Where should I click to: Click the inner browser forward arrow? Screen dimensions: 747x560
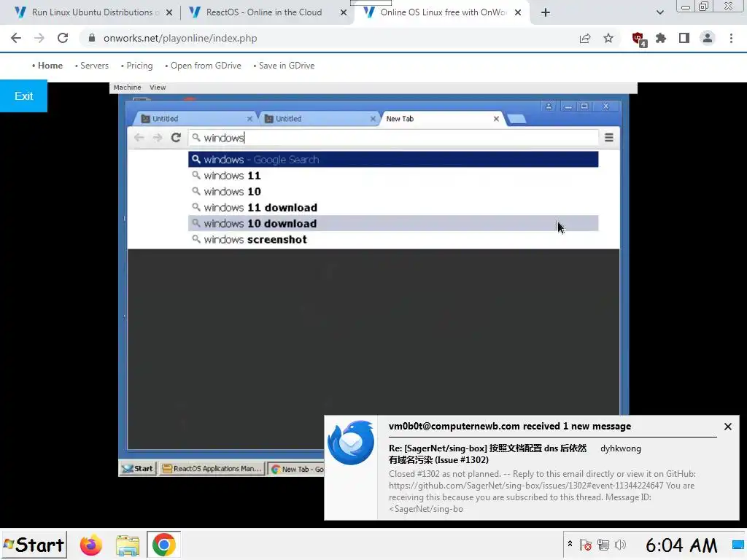click(158, 138)
